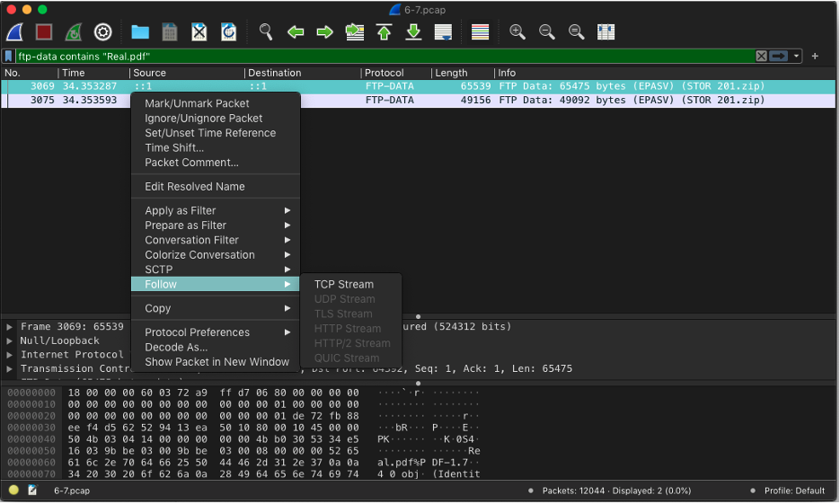The image size is (840, 504).
Task: Open capture options gear icon
Action: 102,32
